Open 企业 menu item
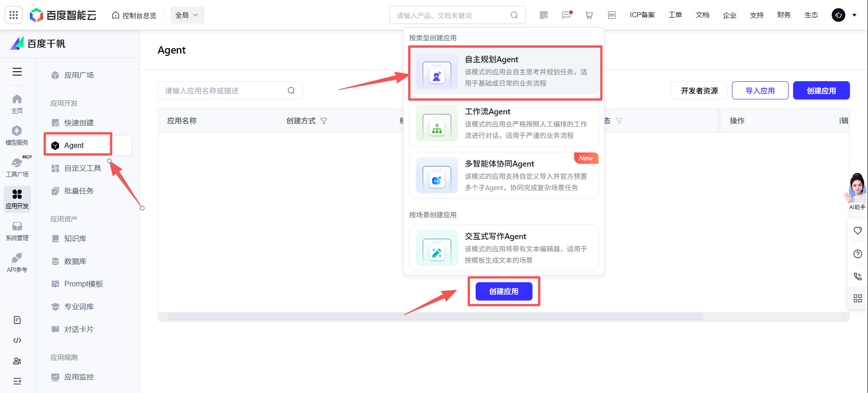This screenshot has width=868, height=393. (x=730, y=15)
